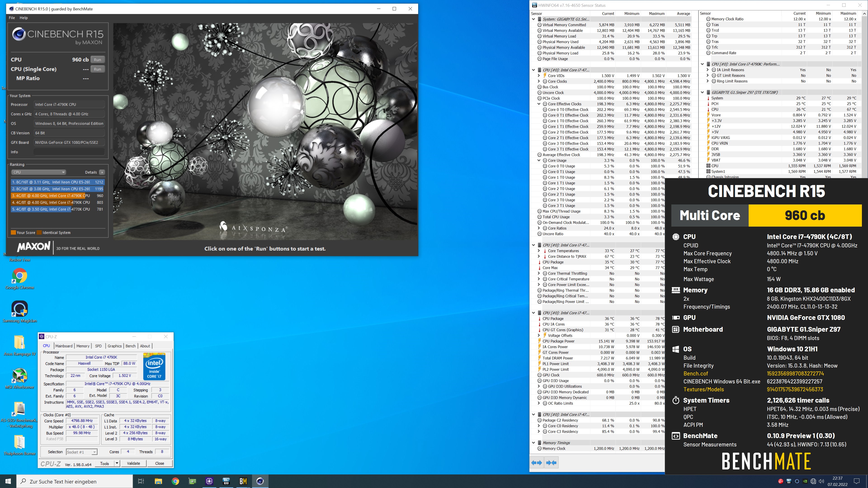Launch MSI Afterburner desktop shortcut
The height and width of the screenshot is (488, 868).
pyautogui.click(x=19, y=379)
